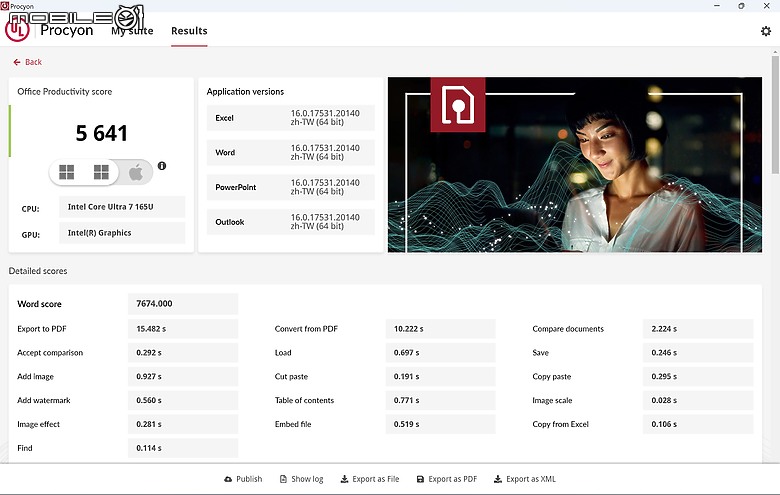Click the Load value 0.697 s
Screen dimensions: 780x495
point(440,353)
